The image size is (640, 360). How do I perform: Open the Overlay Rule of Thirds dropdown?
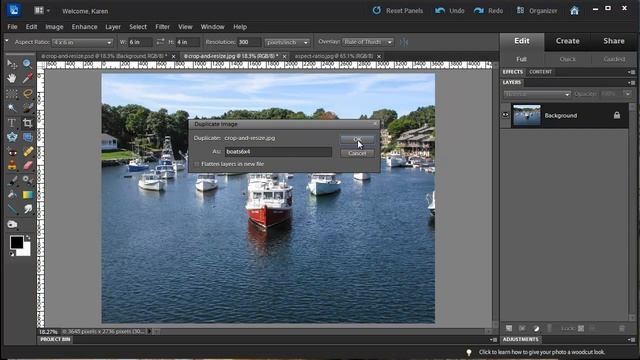(x=368, y=42)
